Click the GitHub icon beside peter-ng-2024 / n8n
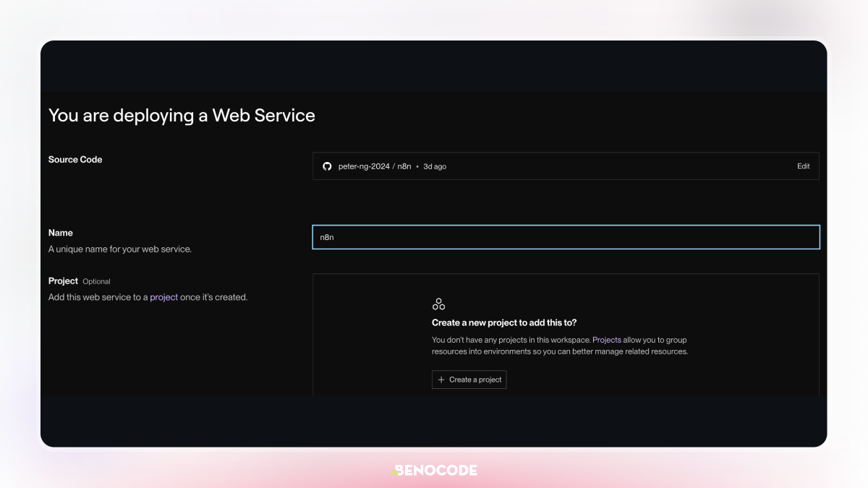Viewport: 868px width, 488px height. (327, 166)
